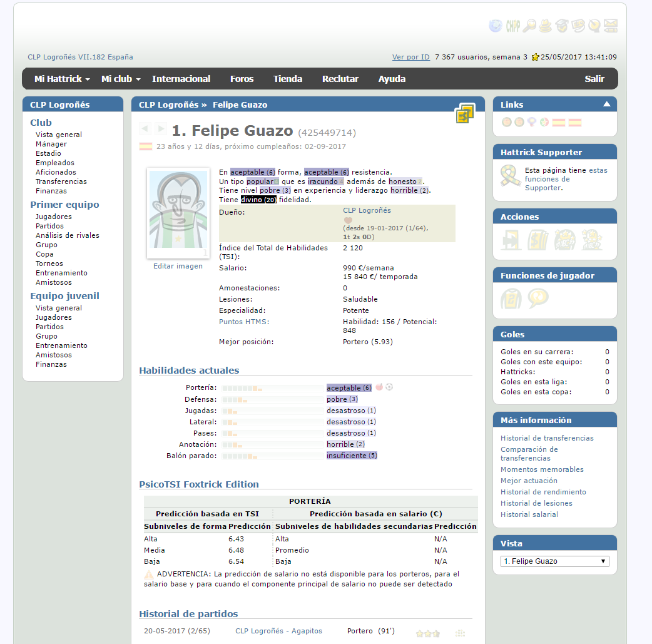The height and width of the screenshot is (644, 652).
Task: Open the Vista player select dropdown
Action: [x=554, y=561]
